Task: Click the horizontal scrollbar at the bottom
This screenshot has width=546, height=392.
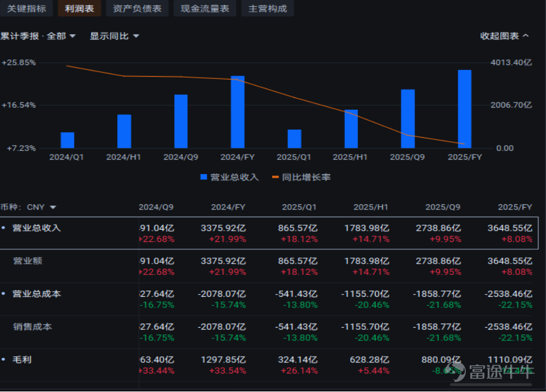Action: pos(491,384)
